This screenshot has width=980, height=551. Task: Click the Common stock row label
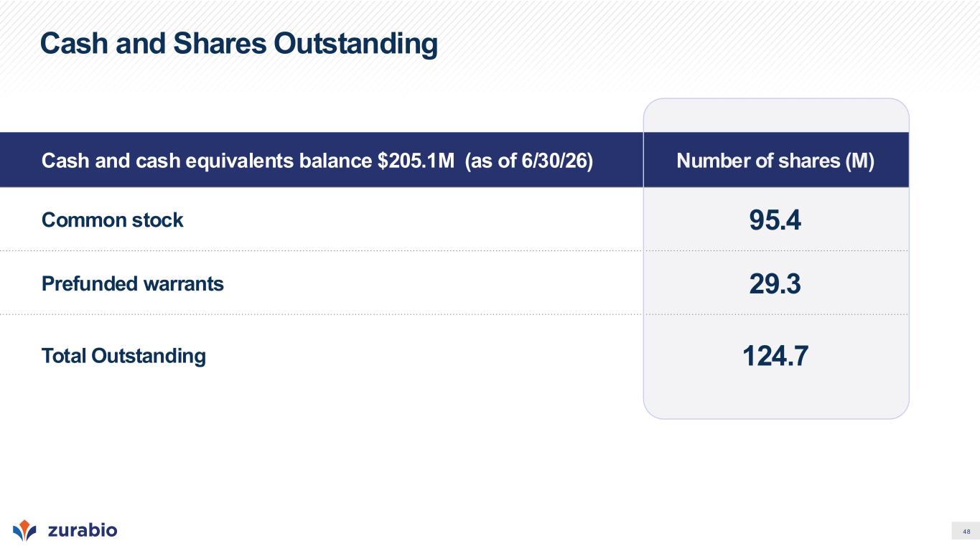[113, 220]
